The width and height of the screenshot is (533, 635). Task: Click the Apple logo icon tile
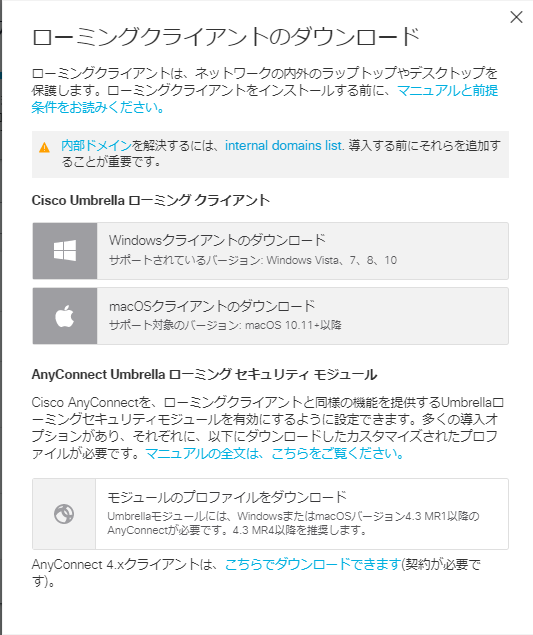pyautogui.click(x=65, y=316)
